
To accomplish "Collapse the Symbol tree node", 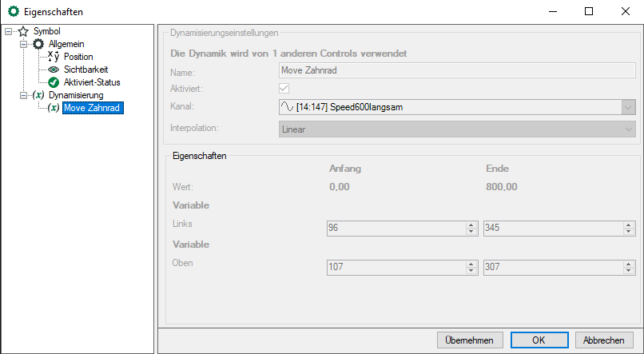I will [9, 31].
